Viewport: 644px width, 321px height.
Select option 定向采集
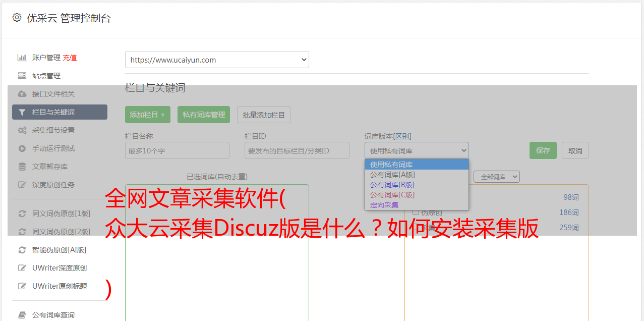(417, 205)
